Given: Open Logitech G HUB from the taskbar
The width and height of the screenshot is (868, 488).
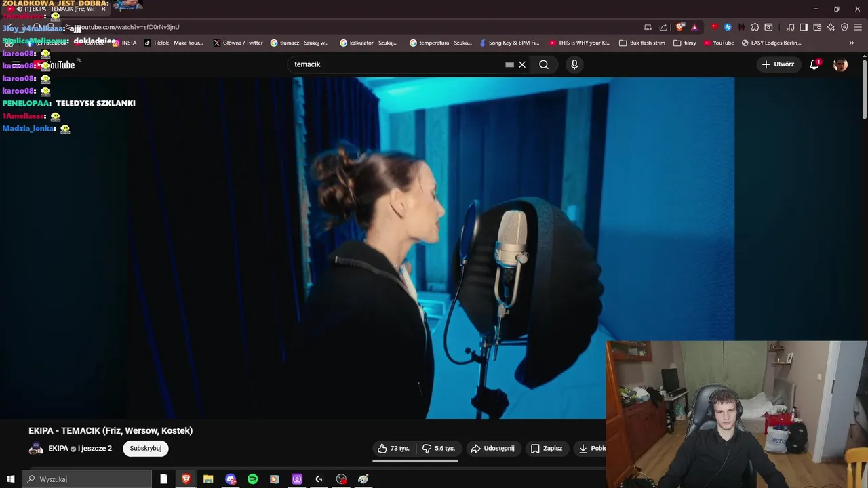Looking at the screenshot, I should [x=319, y=479].
